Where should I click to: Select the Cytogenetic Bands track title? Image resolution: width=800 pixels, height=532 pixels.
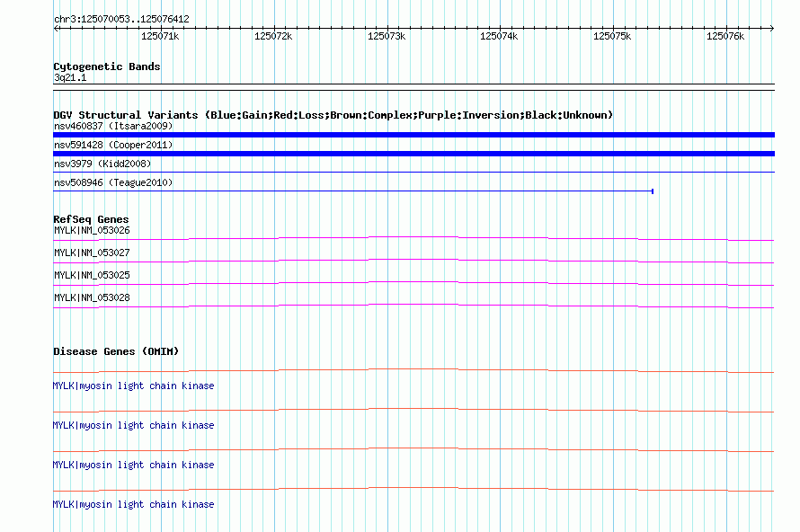107,66
